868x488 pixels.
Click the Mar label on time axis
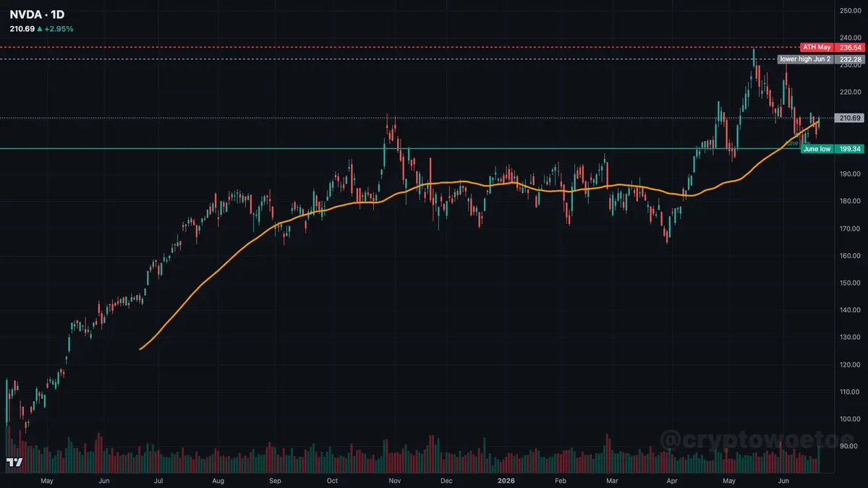point(613,480)
